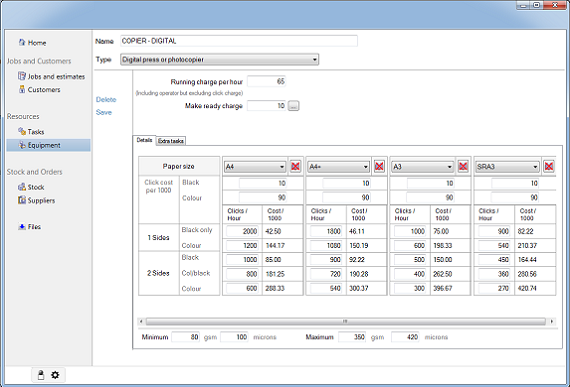This screenshot has width=570, height=387.
Task: Click A4 Black click cost field
Action: (263, 183)
